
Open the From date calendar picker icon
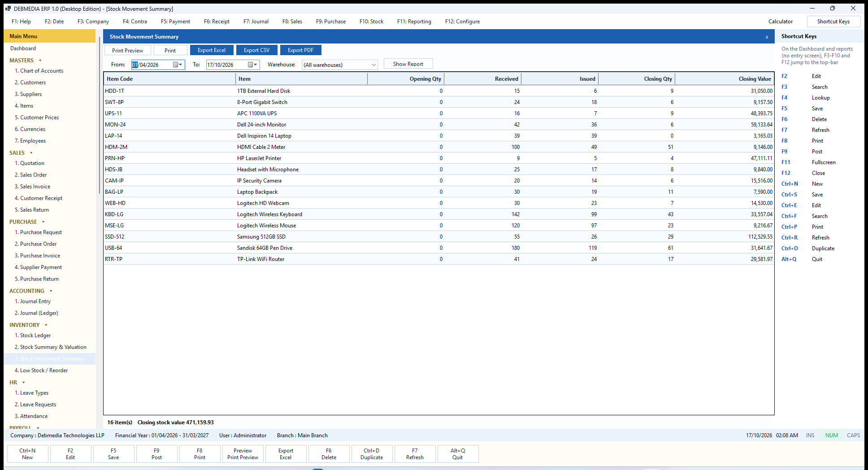pyautogui.click(x=178, y=65)
